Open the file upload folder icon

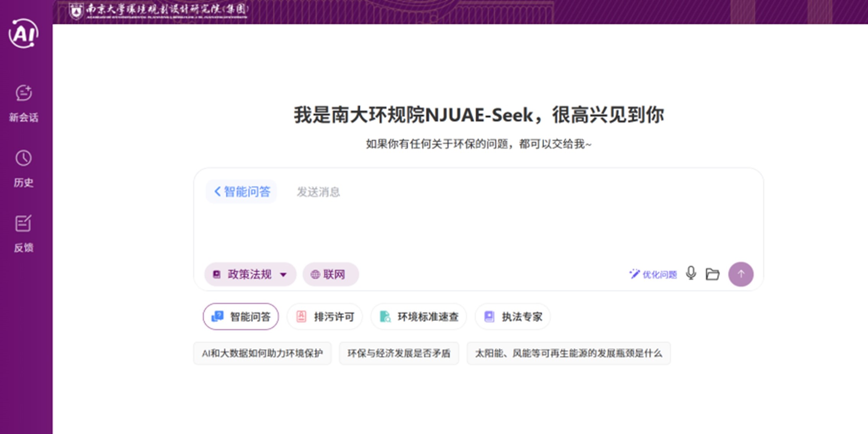[x=712, y=274]
